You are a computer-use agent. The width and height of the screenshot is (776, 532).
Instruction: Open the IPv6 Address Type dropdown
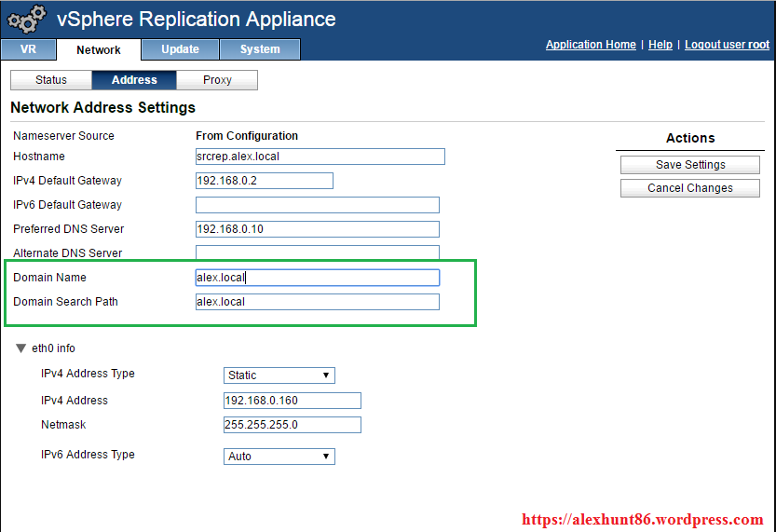[279, 457]
